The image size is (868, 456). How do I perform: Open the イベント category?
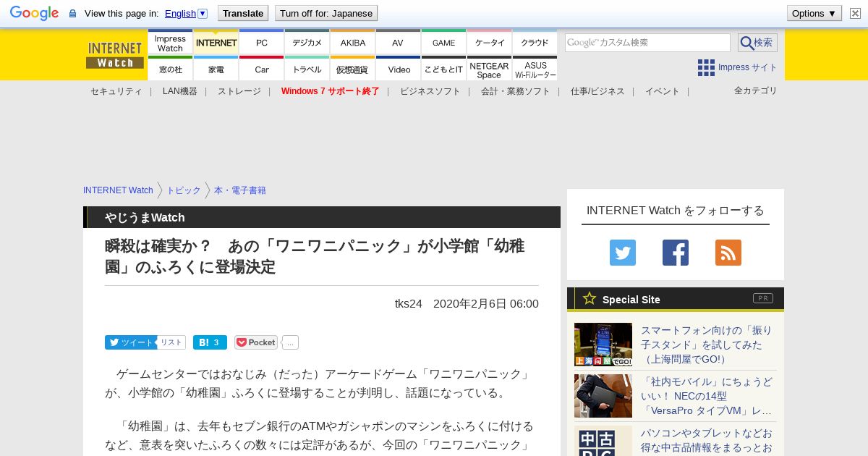(662, 91)
